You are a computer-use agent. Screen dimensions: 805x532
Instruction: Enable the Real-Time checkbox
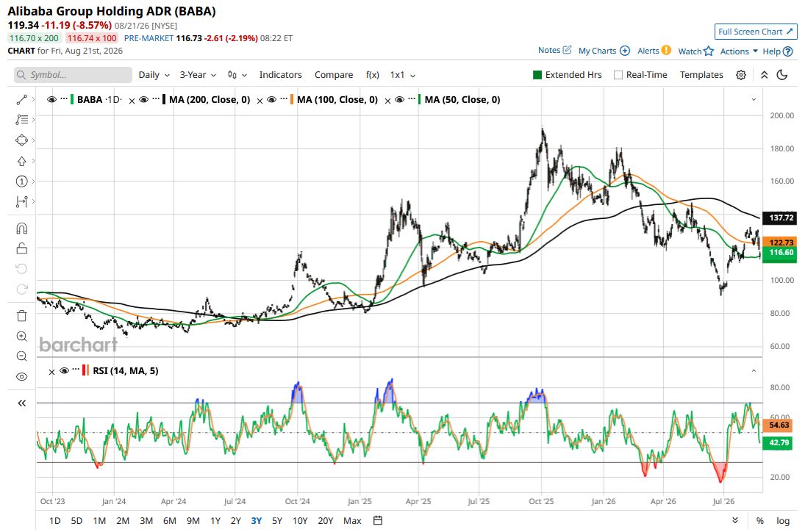click(x=618, y=75)
